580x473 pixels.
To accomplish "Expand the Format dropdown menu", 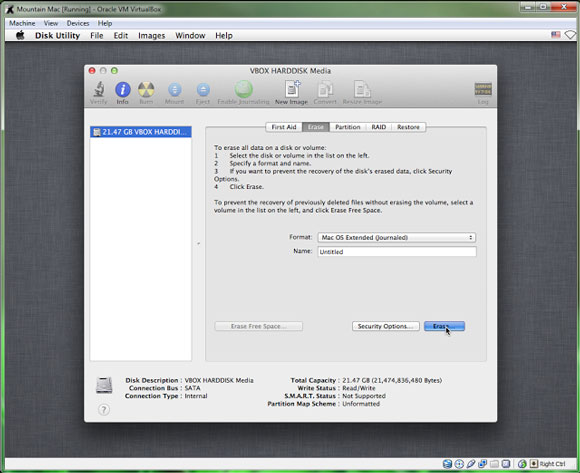I will click(397, 237).
